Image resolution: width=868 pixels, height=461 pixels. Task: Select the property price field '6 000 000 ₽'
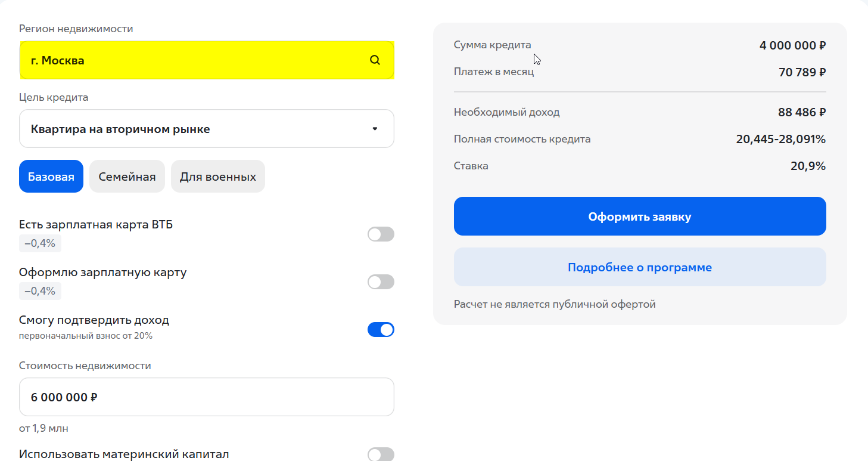pyautogui.click(x=206, y=397)
